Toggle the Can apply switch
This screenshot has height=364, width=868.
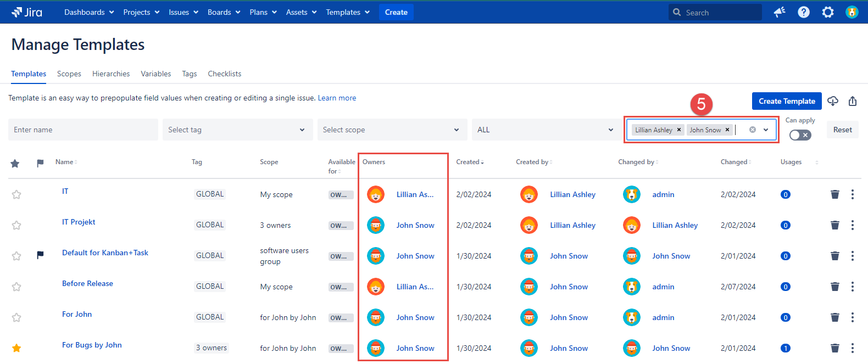(x=800, y=135)
